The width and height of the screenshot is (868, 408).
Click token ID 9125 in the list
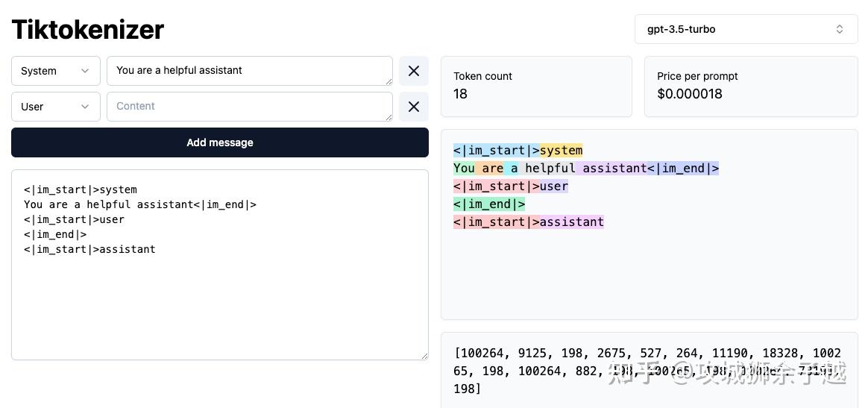click(532, 354)
